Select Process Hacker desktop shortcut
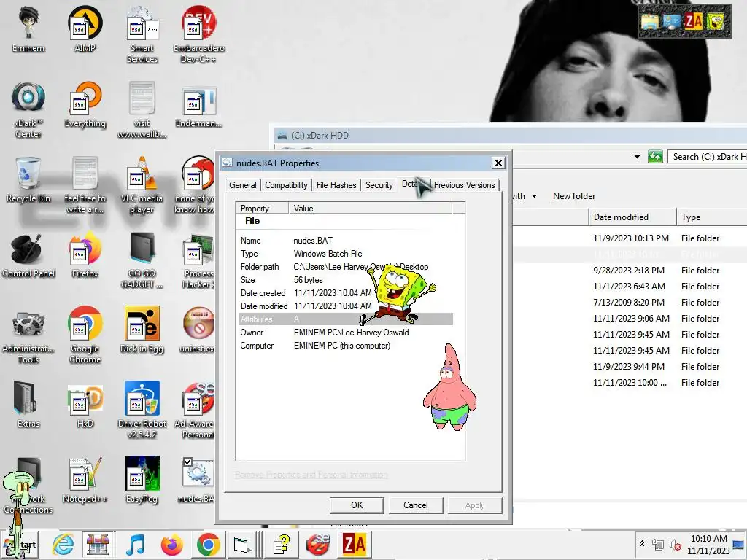 point(198,260)
